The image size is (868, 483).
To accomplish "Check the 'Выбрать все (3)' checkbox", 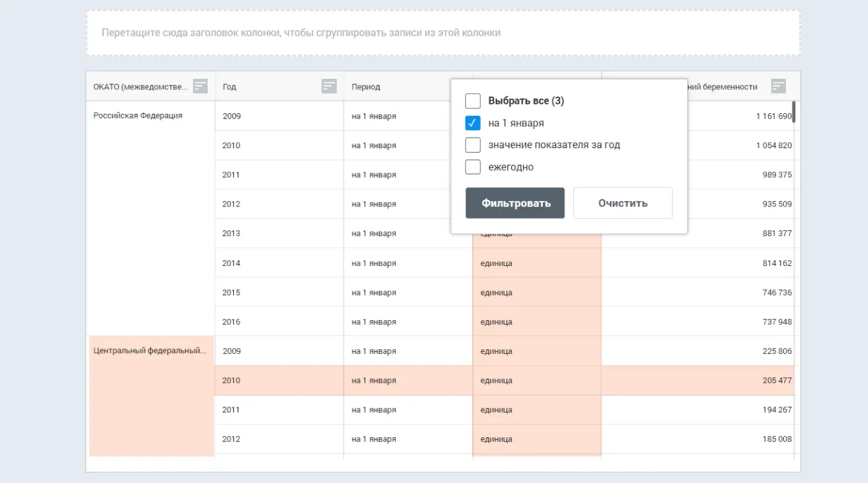I will 473,101.
